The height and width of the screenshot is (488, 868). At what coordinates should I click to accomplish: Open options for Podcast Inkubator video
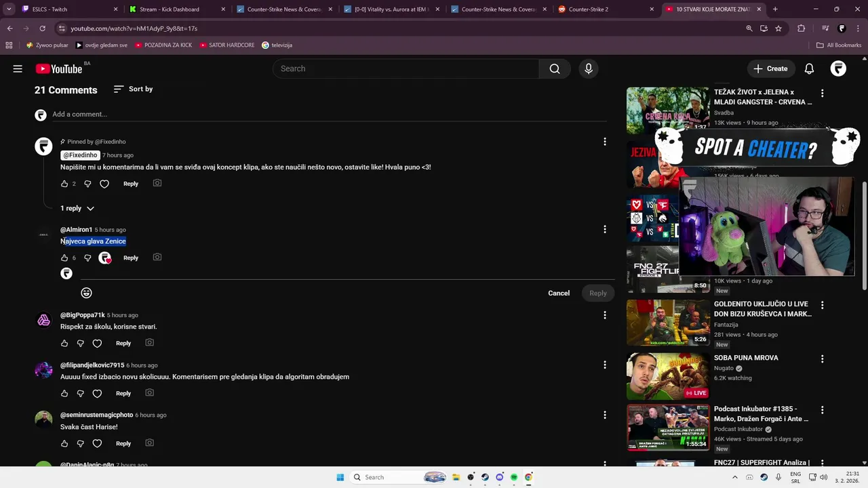[x=823, y=410]
